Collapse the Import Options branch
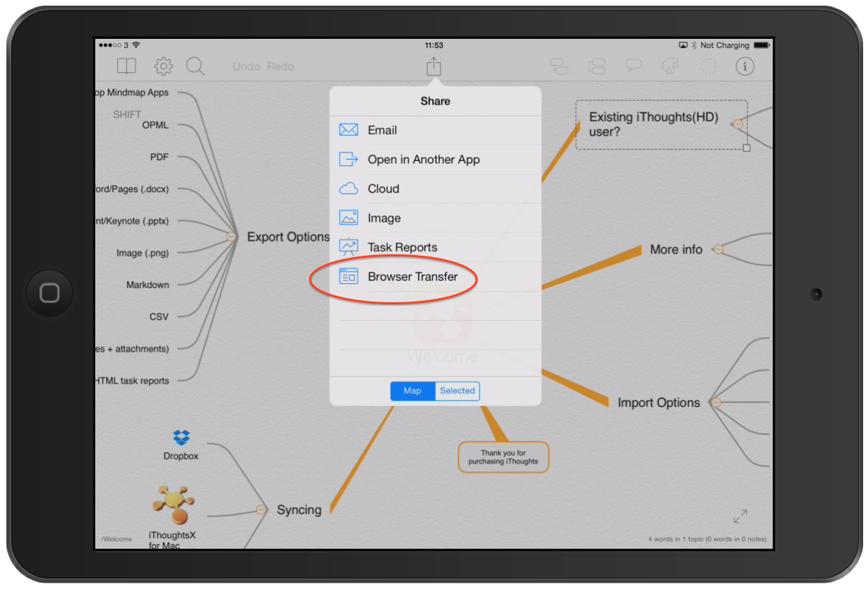Screen dimensions: 868x589 point(716,403)
